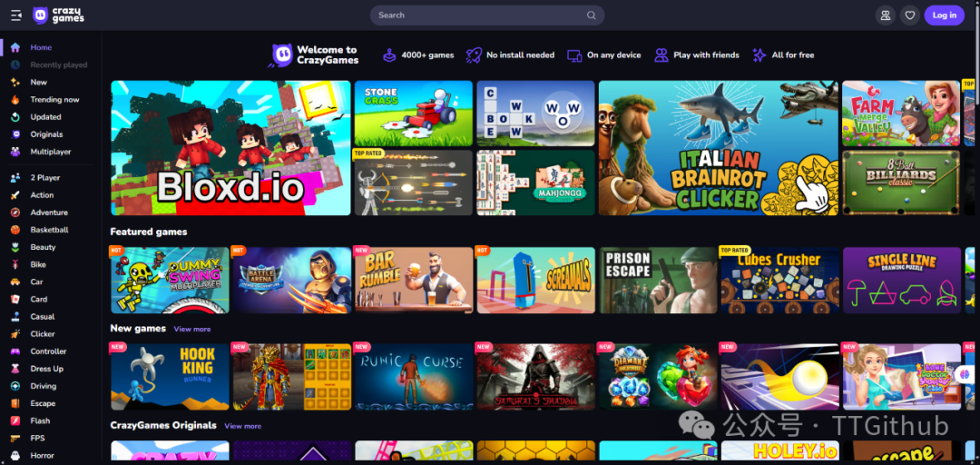Click the All for free text
The image size is (980, 465).
tap(792, 55)
